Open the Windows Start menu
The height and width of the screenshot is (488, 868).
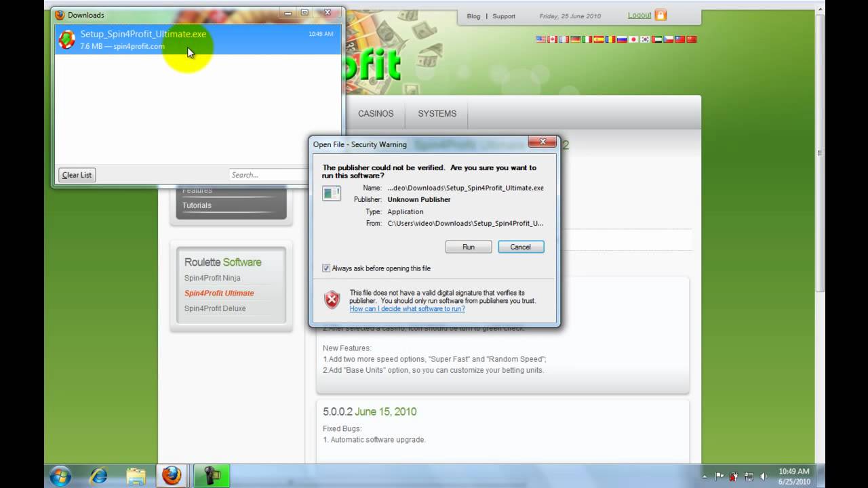[60, 476]
